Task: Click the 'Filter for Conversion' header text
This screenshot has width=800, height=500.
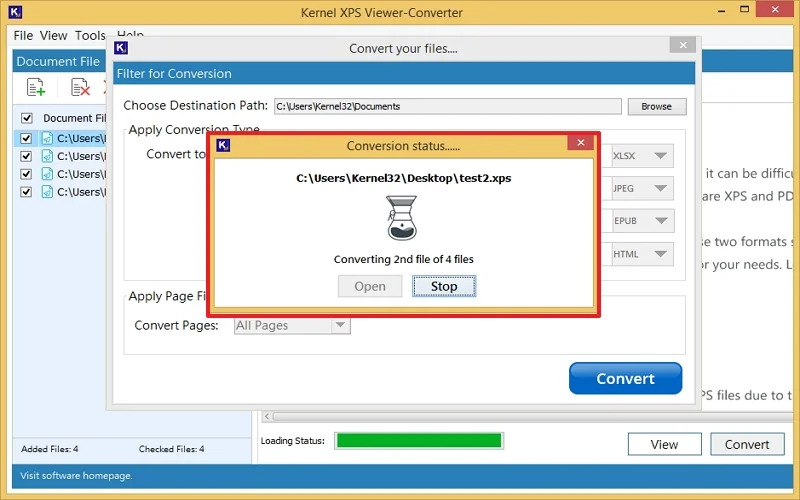Action: click(x=174, y=73)
